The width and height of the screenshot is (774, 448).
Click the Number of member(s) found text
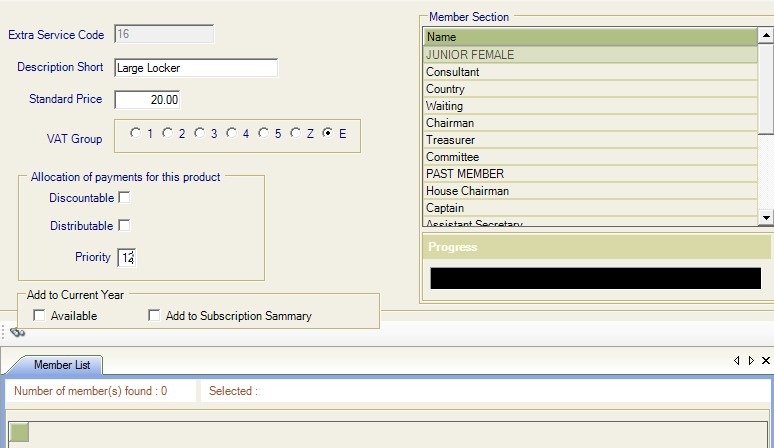tap(90, 391)
